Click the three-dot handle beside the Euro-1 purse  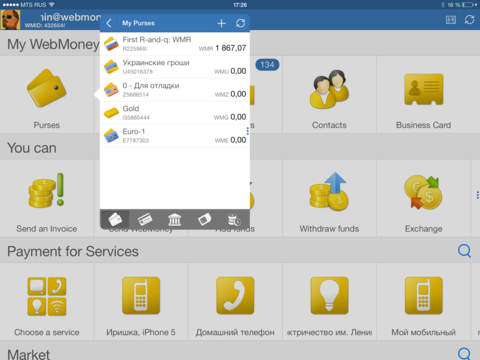pyautogui.click(x=248, y=131)
